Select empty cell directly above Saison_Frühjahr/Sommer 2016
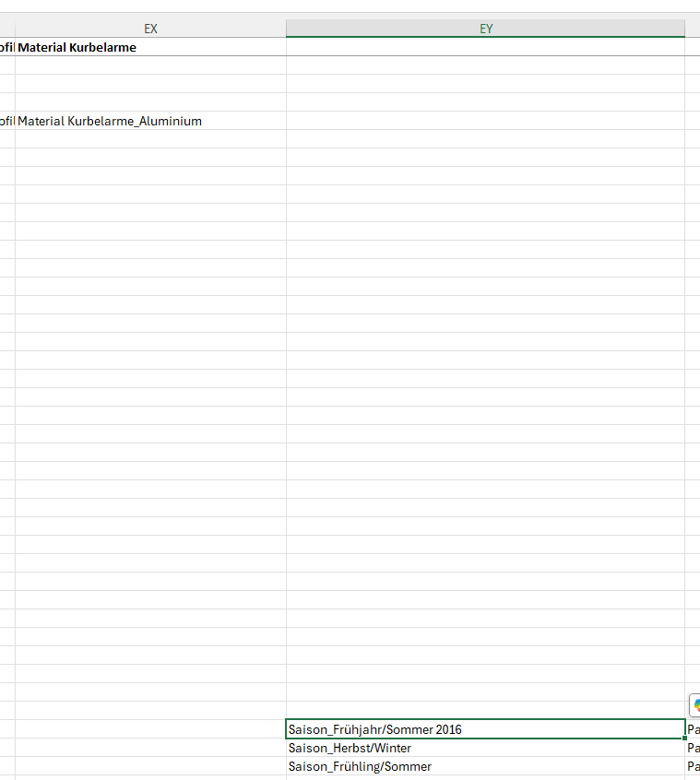Screen dimensions: 700x780 click(485, 711)
